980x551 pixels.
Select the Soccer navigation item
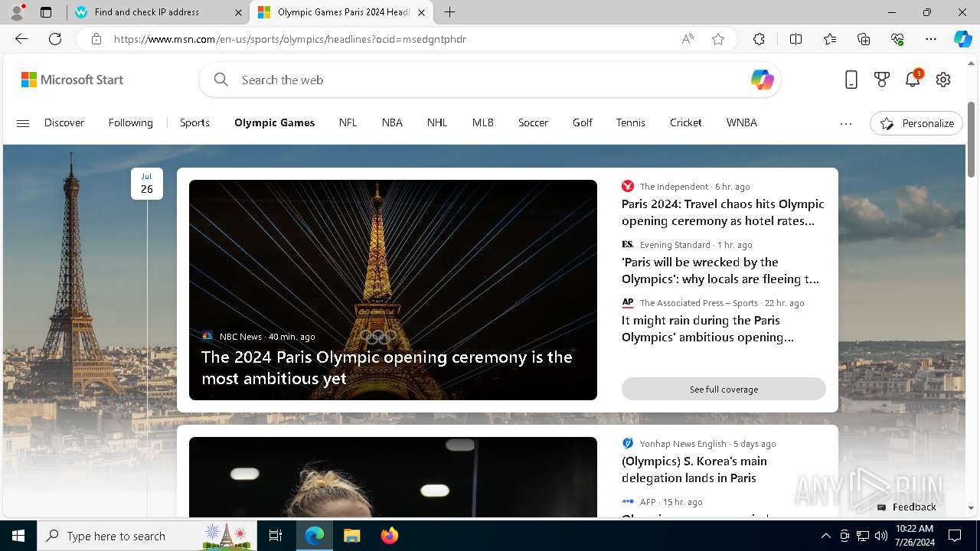(x=533, y=122)
